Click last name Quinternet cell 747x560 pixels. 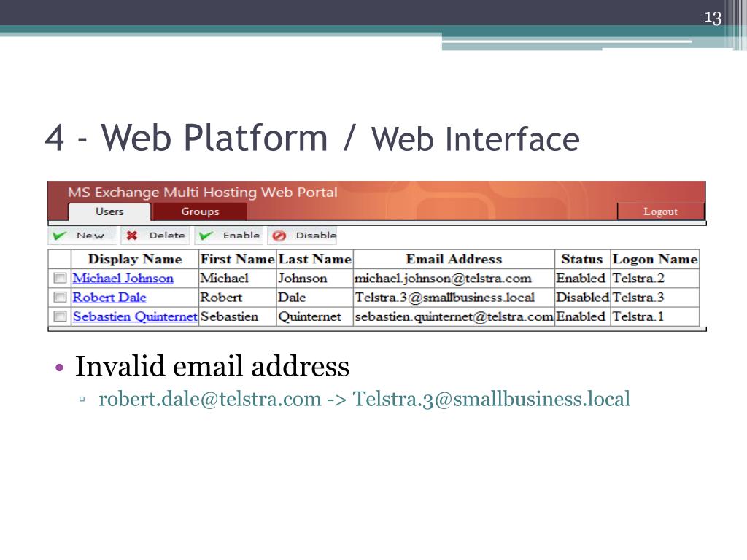[315, 316]
